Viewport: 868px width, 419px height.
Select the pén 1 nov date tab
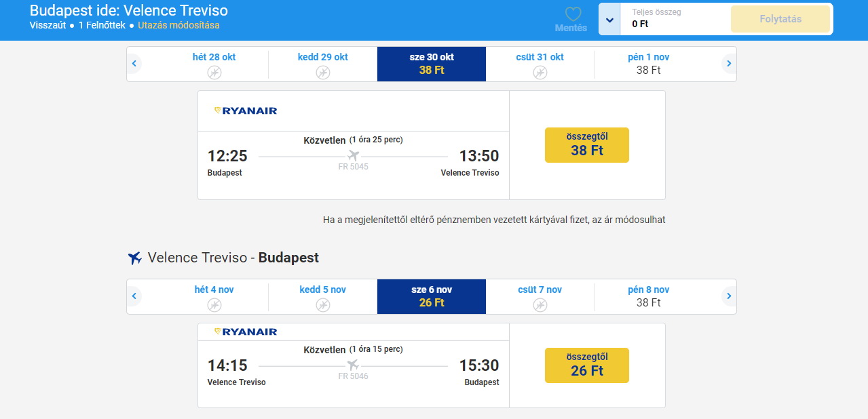tap(649, 64)
